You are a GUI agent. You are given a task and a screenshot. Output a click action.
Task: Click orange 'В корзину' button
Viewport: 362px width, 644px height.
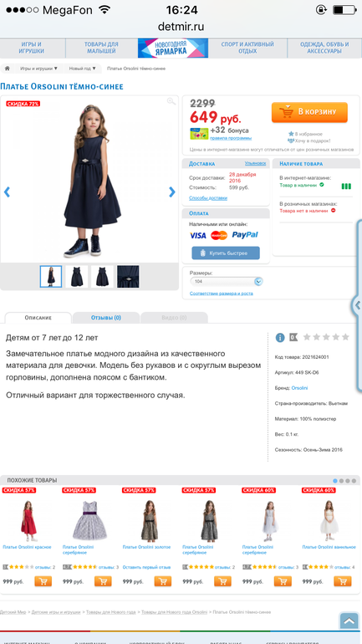pos(309,112)
